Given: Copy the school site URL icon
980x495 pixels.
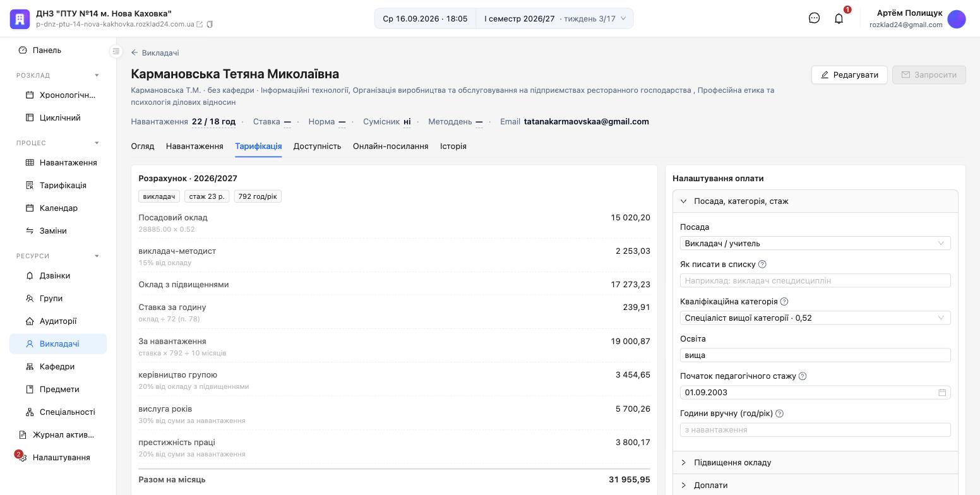Looking at the screenshot, I should (x=210, y=25).
